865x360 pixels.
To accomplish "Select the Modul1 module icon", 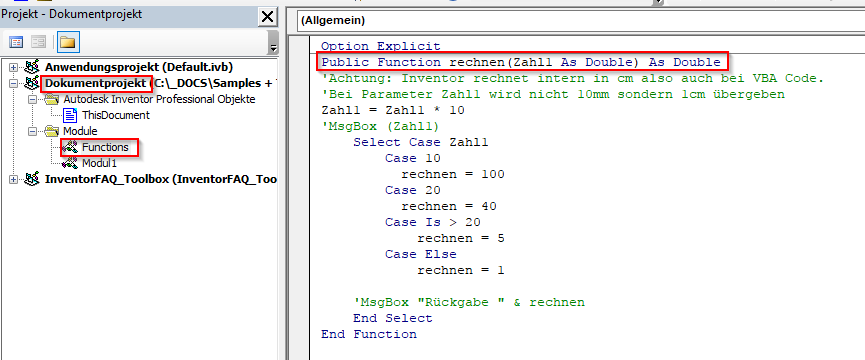I will click(70, 163).
